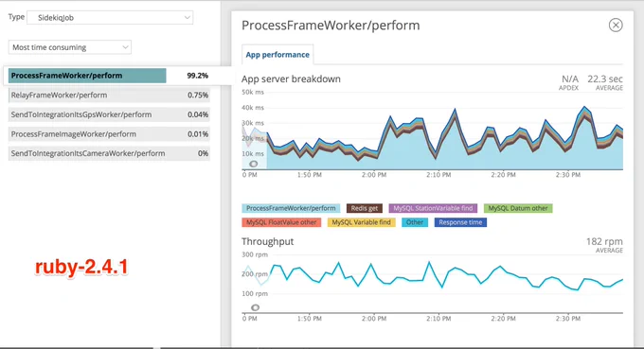Click the marker icon on Throughput chart
This screenshot has width=644, height=349.
pos(255,307)
